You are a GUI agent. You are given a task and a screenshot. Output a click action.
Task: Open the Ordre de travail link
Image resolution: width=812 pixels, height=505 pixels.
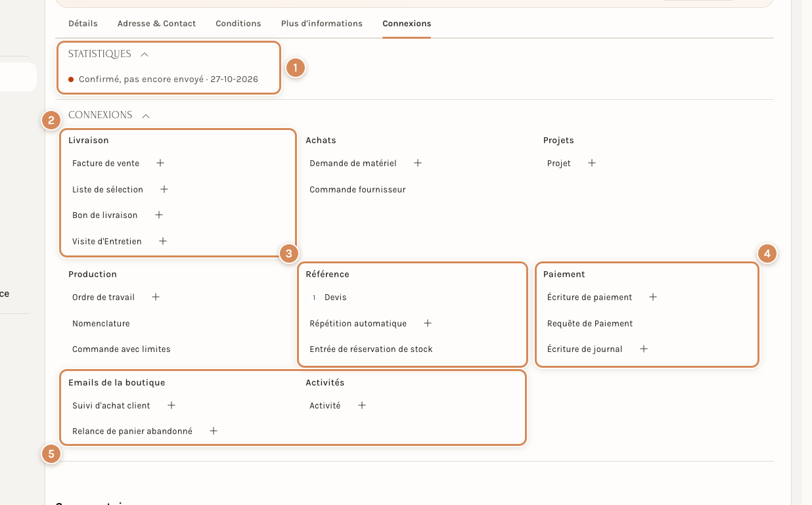click(103, 297)
